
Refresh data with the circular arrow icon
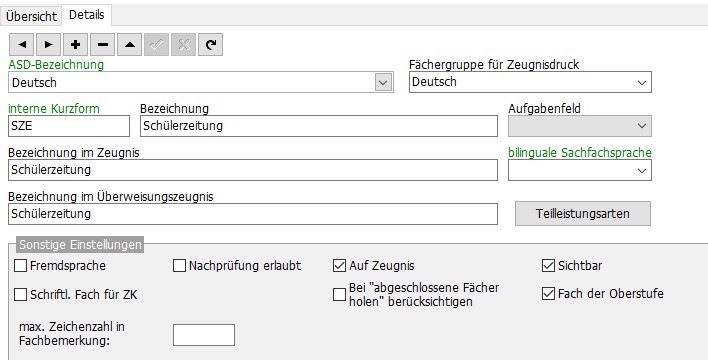[x=210, y=45]
